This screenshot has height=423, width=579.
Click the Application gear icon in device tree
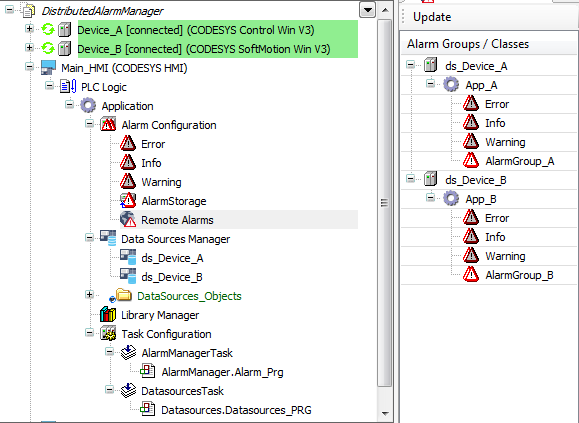(88, 106)
